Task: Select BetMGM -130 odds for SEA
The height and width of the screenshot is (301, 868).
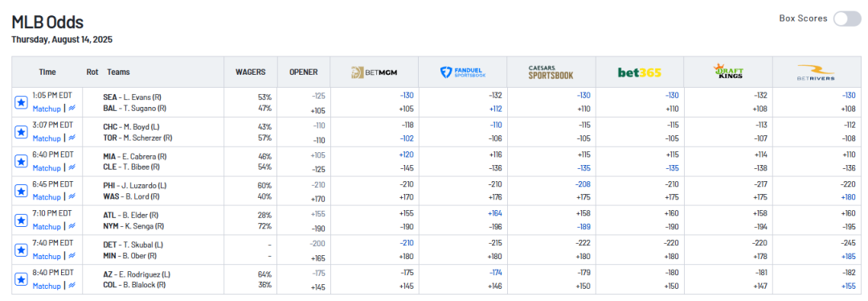Action: point(407,95)
